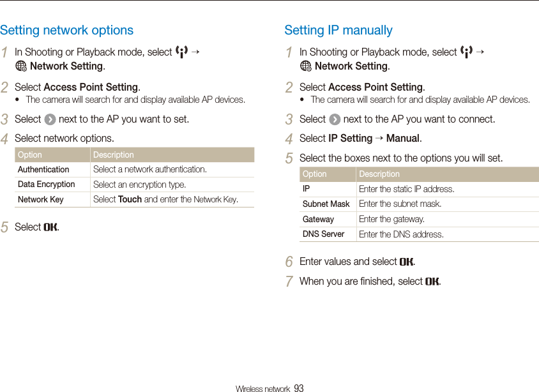The width and height of the screenshot is (539, 392).
Task: Click the round chevron icon in left step 3
Action: click(50, 119)
